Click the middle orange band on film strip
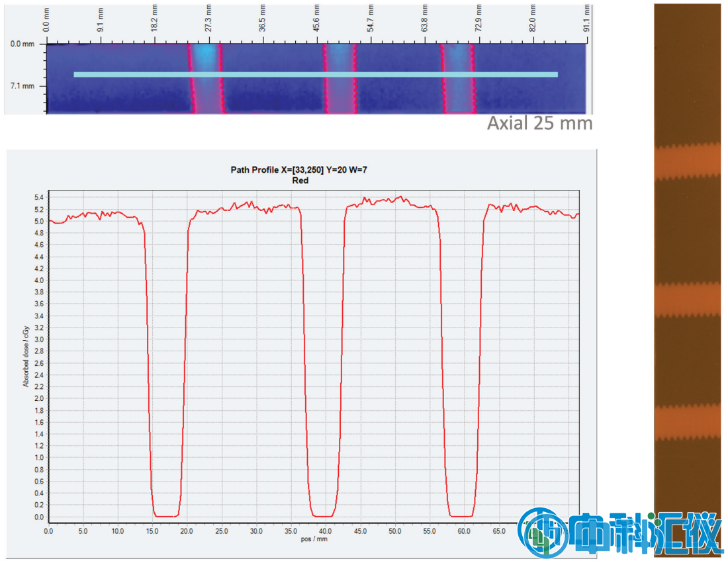Screen dimensions: 728x563 coord(687,300)
